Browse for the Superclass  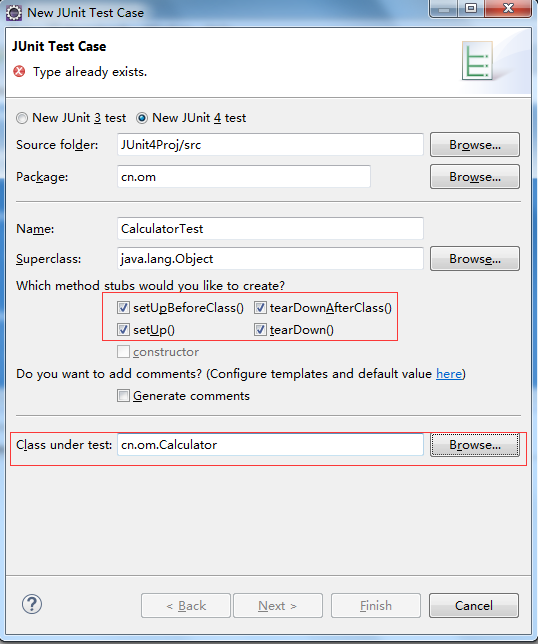coord(475,259)
